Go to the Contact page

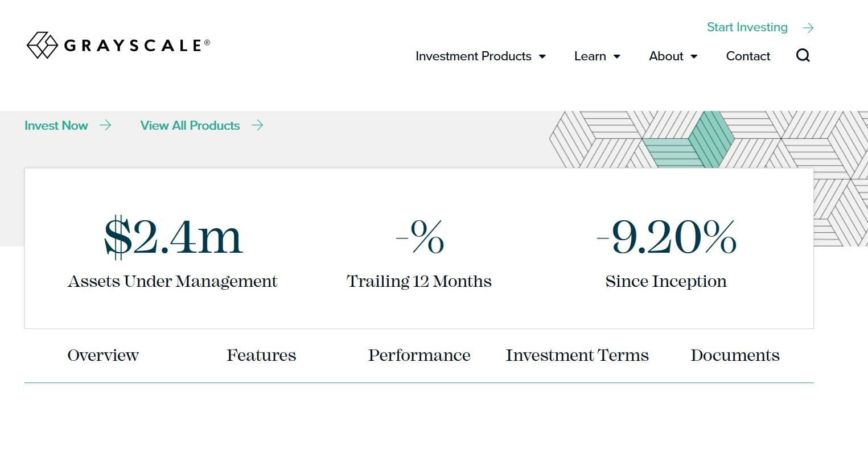click(x=748, y=56)
